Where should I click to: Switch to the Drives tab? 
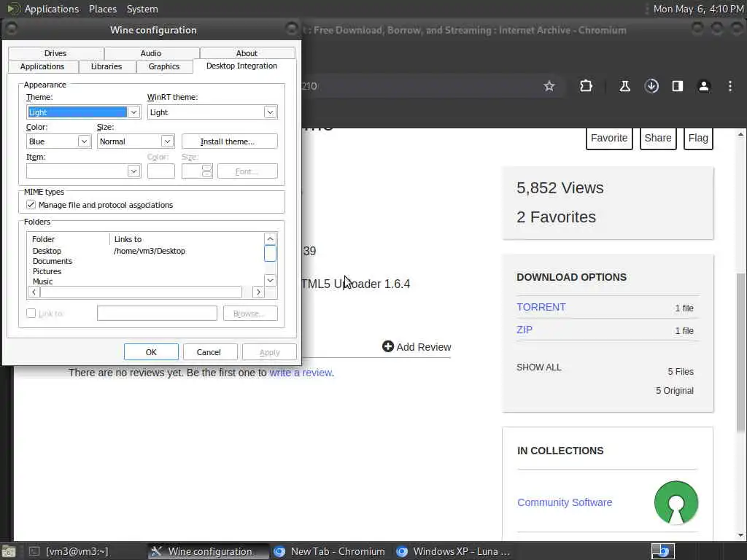[x=55, y=53]
